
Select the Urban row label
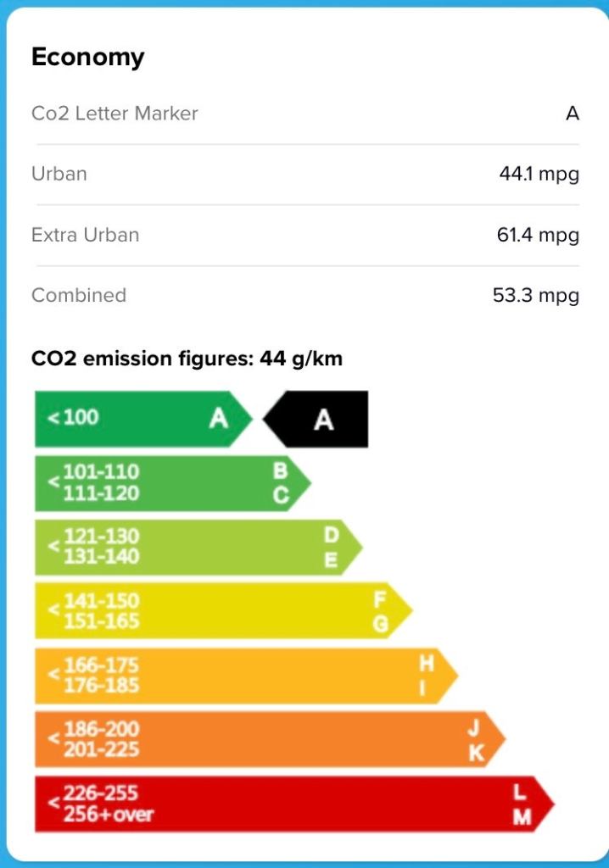[x=59, y=174]
